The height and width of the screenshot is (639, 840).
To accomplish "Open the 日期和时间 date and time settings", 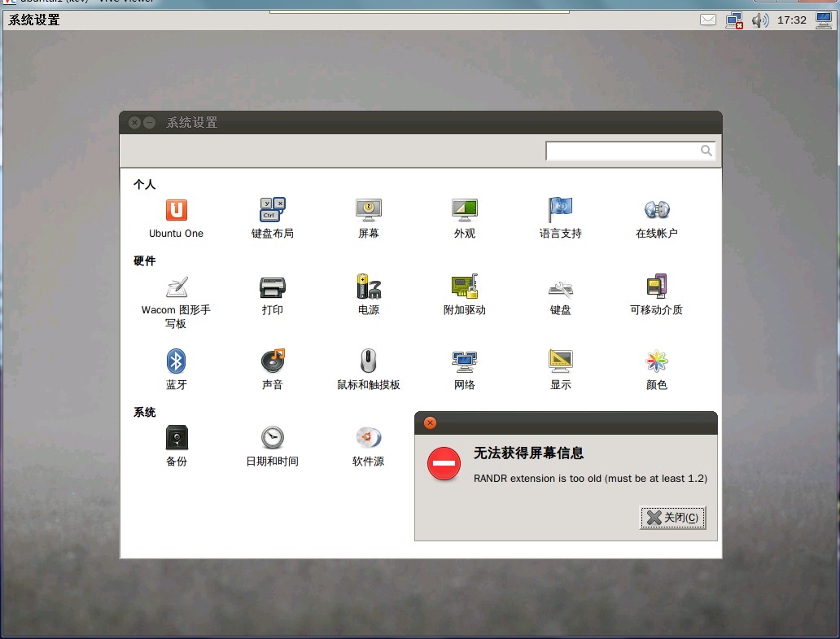I will (272, 446).
